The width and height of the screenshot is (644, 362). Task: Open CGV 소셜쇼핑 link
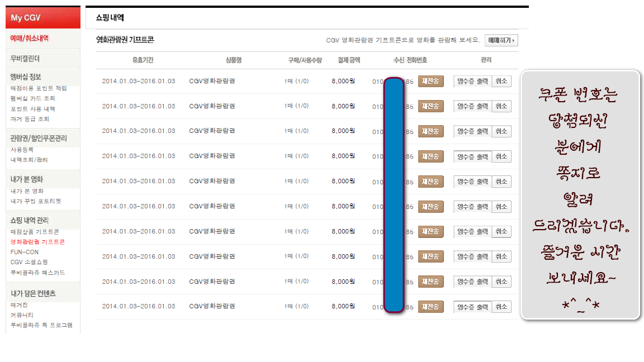point(29,262)
